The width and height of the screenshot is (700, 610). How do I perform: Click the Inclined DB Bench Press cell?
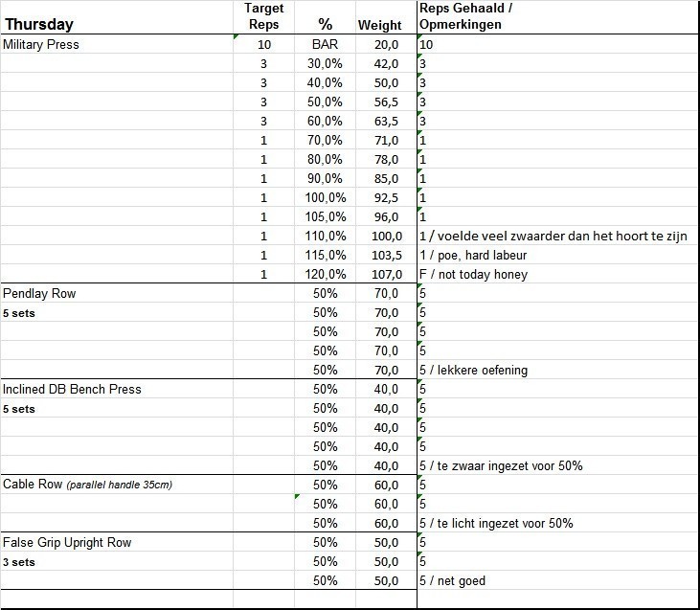click(72, 389)
